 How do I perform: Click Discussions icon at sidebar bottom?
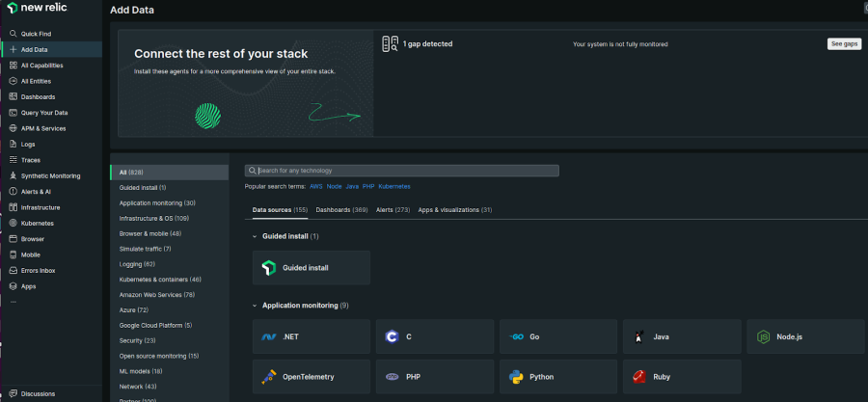pos(14,393)
